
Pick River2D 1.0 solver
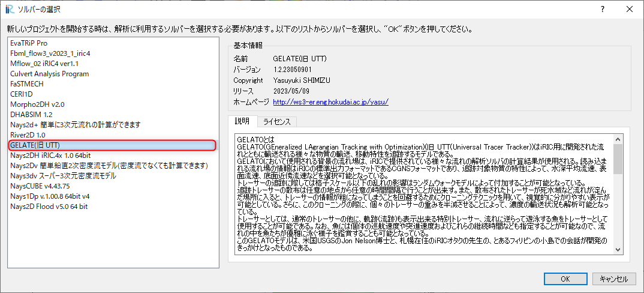113,135
